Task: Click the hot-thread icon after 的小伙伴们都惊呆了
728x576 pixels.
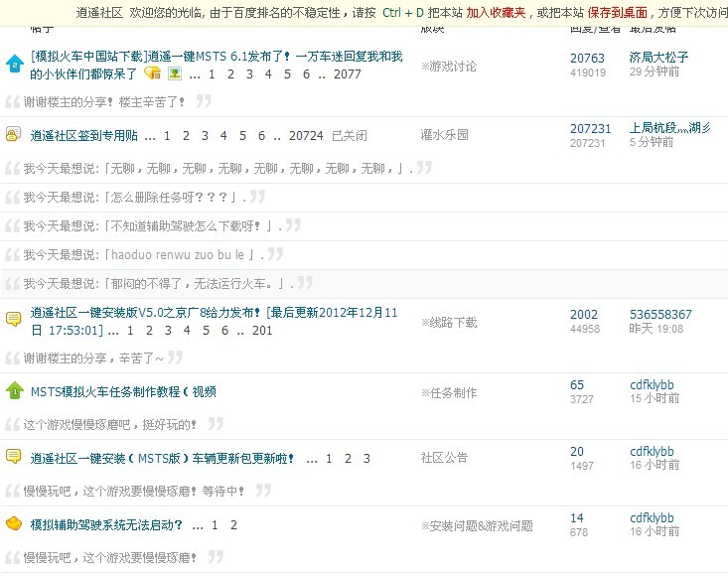Action: [x=152, y=73]
